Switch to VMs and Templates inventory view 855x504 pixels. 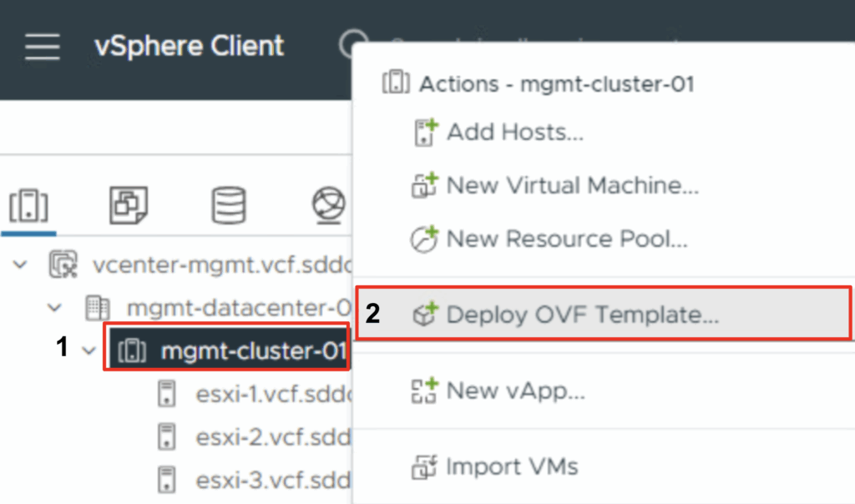coord(129,205)
